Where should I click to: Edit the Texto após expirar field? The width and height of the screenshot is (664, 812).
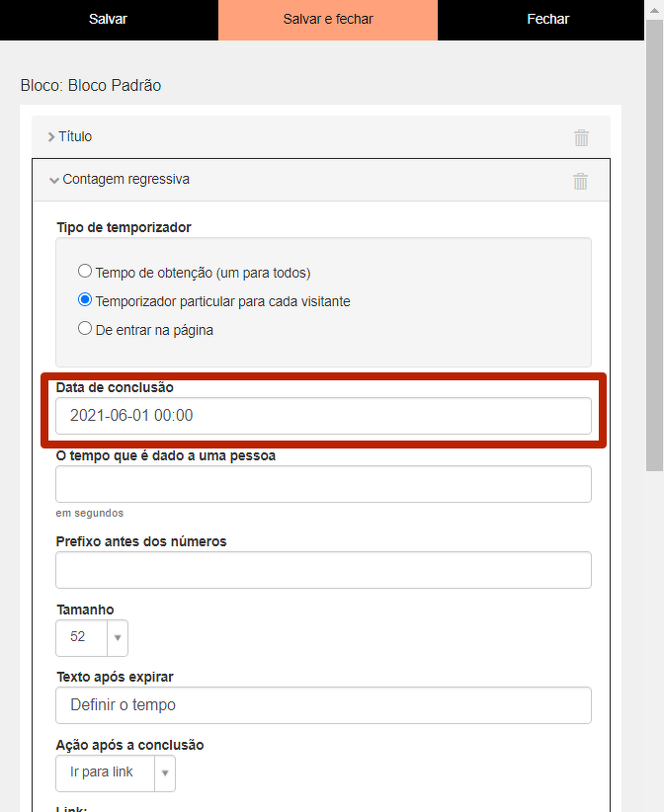[x=323, y=705]
